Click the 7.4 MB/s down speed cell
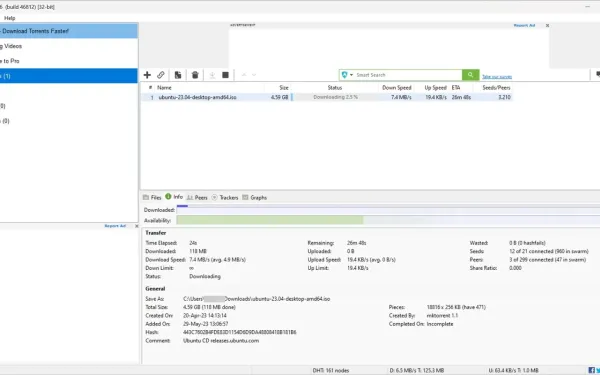The image size is (600, 375). point(401,97)
